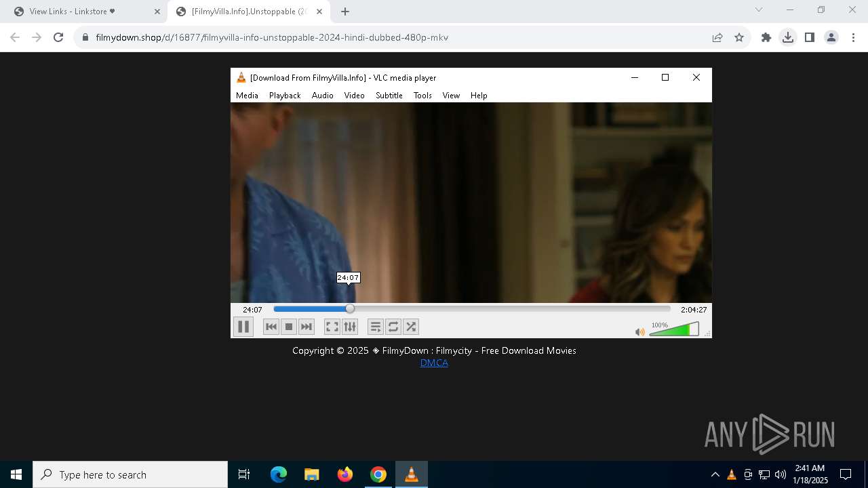Share this page icon
Viewport: 868px width, 488px height.
point(717,37)
